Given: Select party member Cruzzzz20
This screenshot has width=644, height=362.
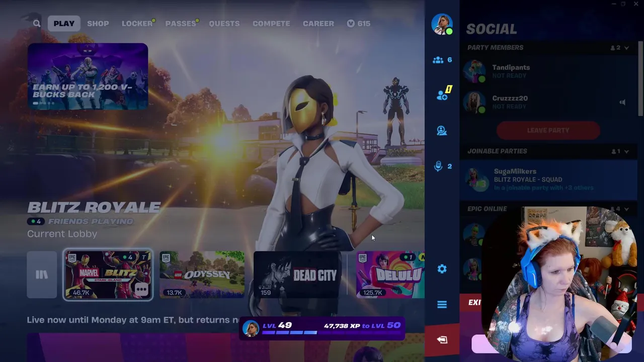Looking at the screenshot, I should click(548, 102).
